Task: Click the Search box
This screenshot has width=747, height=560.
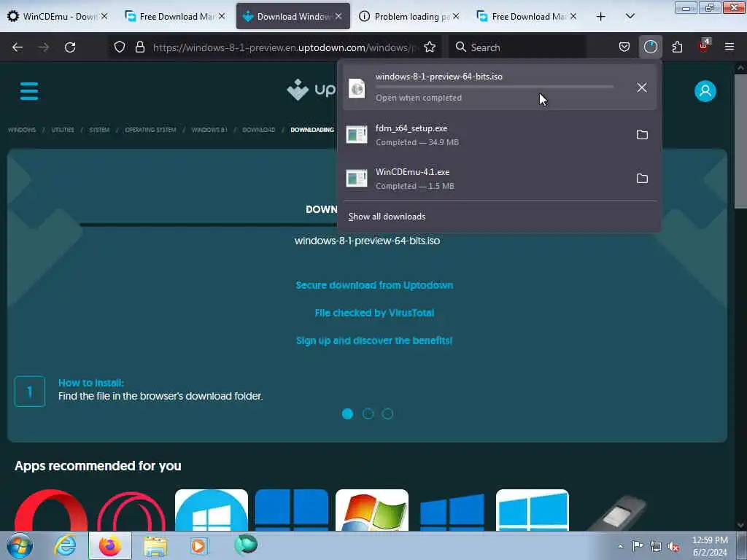Action: click(517, 47)
